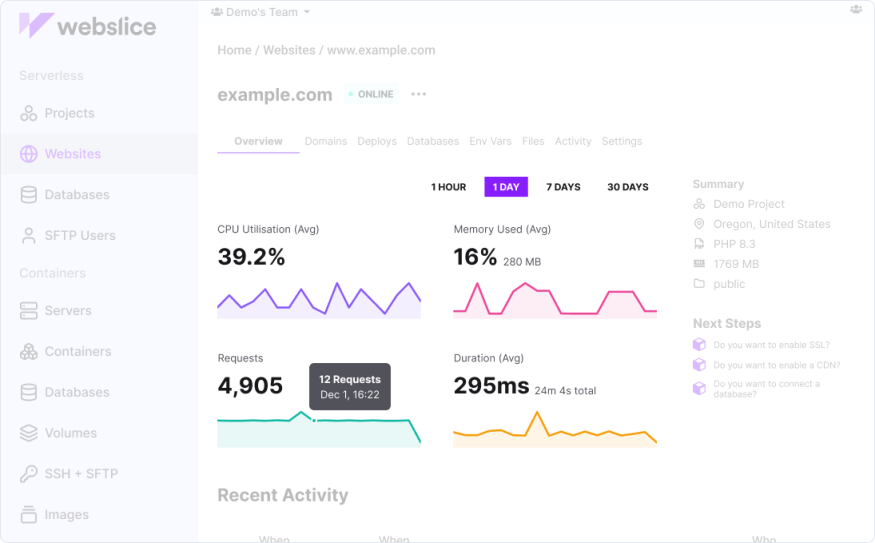The height and width of the screenshot is (543, 875).
Task: Click the SFTP Users person icon
Action: [x=29, y=236]
